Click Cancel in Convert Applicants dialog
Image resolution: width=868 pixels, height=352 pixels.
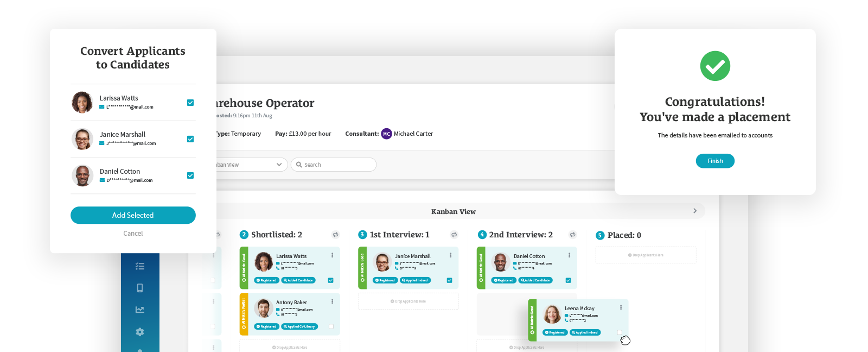click(x=133, y=234)
